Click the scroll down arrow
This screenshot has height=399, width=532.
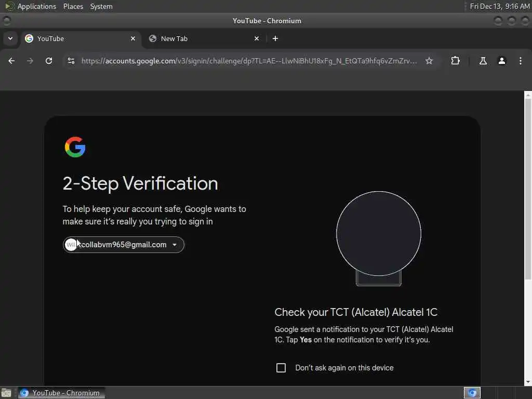528,382
